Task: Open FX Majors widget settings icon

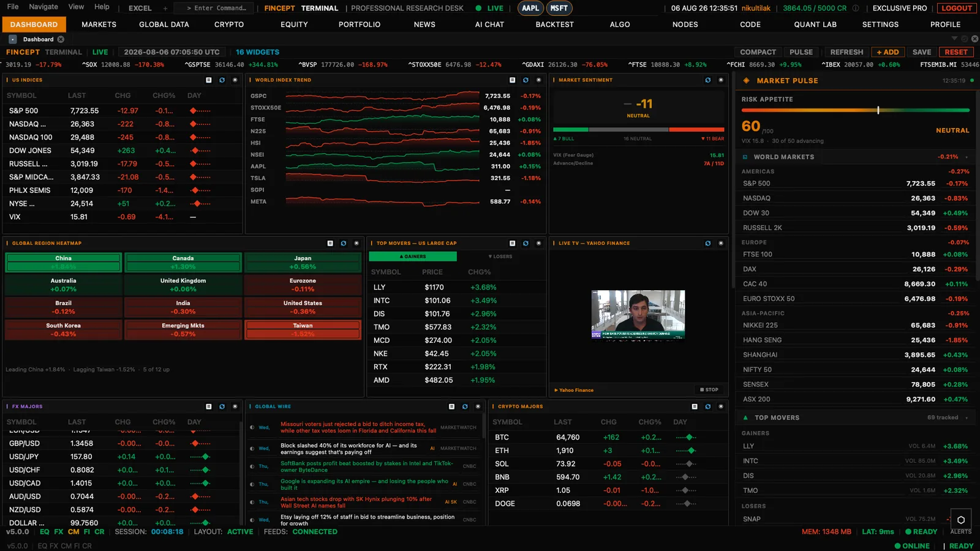Action: coord(209,407)
